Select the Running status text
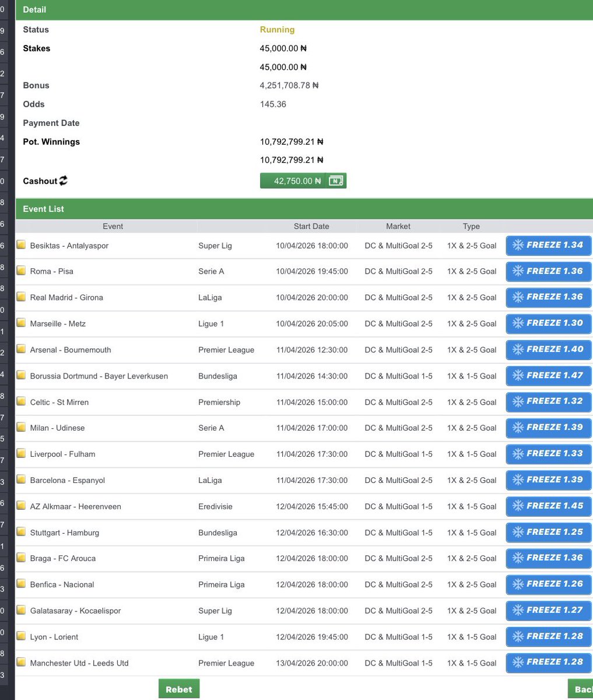The width and height of the screenshot is (593, 700). coord(277,30)
